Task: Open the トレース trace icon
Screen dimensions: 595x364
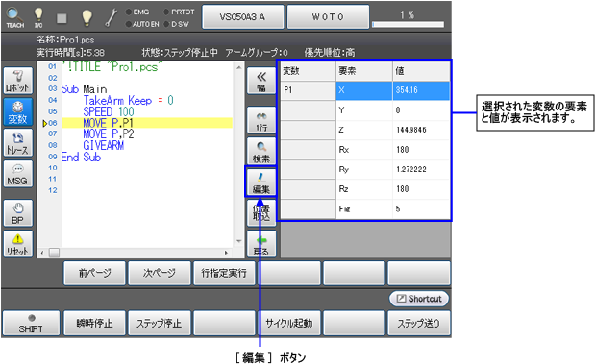Action: click(x=18, y=143)
